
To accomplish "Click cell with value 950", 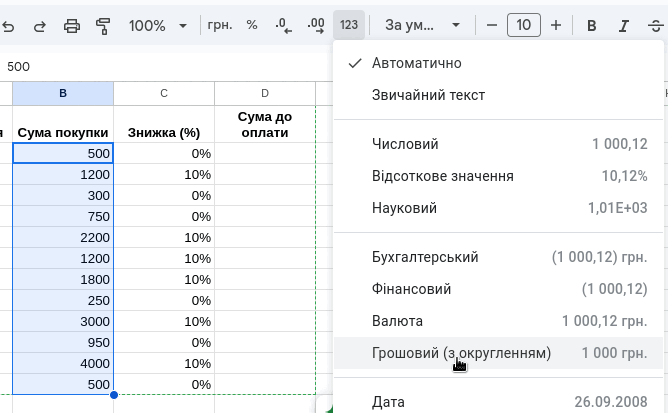I will coord(63,342).
